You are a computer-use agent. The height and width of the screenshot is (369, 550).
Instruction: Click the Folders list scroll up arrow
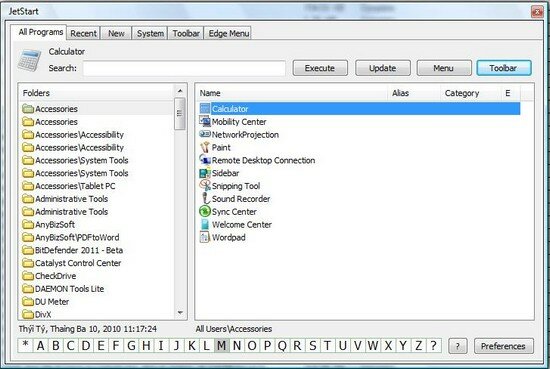pyautogui.click(x=180, y=91)
